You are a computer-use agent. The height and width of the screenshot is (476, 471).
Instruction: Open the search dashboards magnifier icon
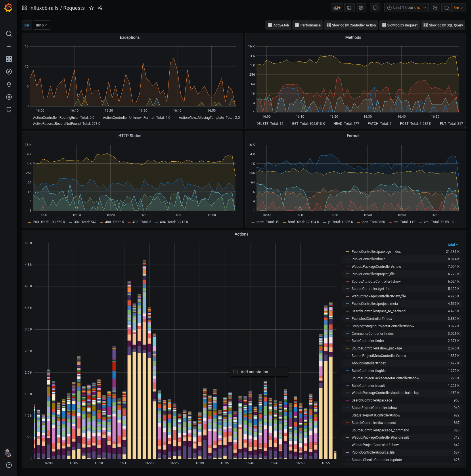point(9,34)
